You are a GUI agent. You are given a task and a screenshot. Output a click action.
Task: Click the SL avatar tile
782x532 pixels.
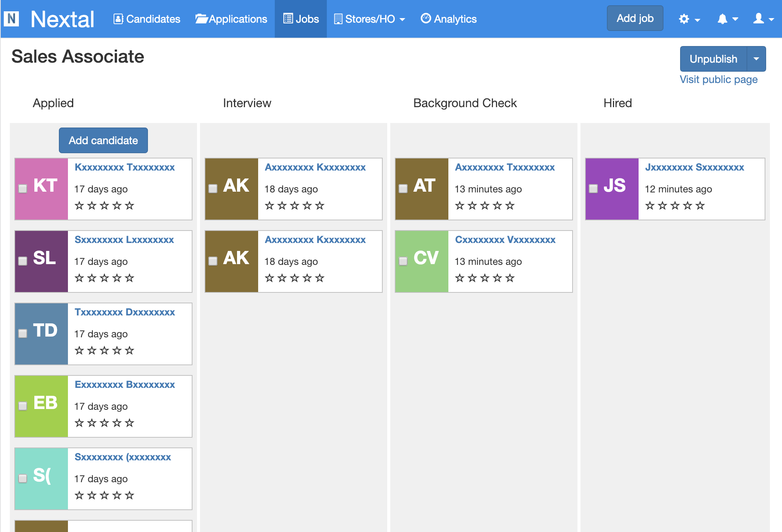42,261
